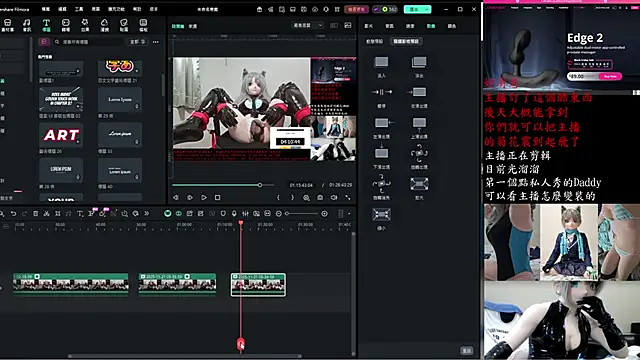Select the animation presets sub-tab
640x360 pixels.
click(x=374, y=41)
